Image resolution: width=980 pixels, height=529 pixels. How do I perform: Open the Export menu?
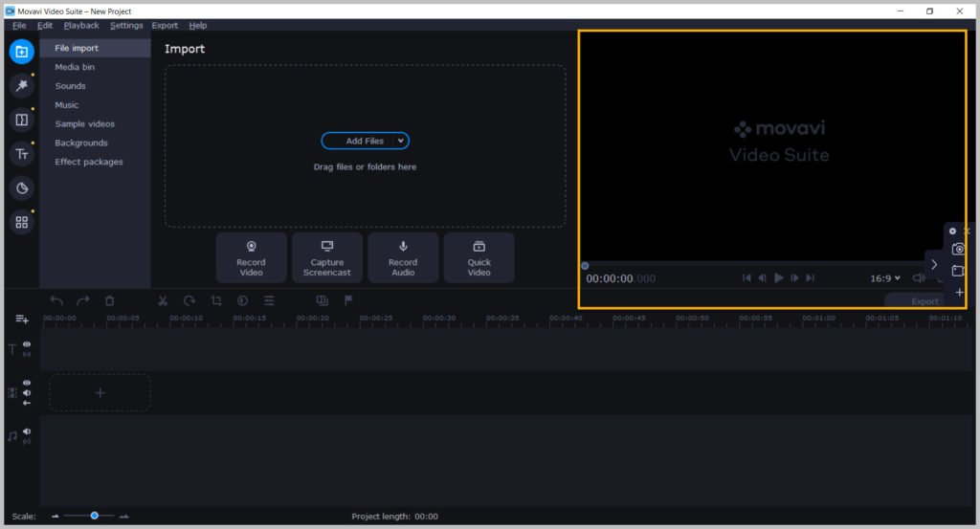165,26
